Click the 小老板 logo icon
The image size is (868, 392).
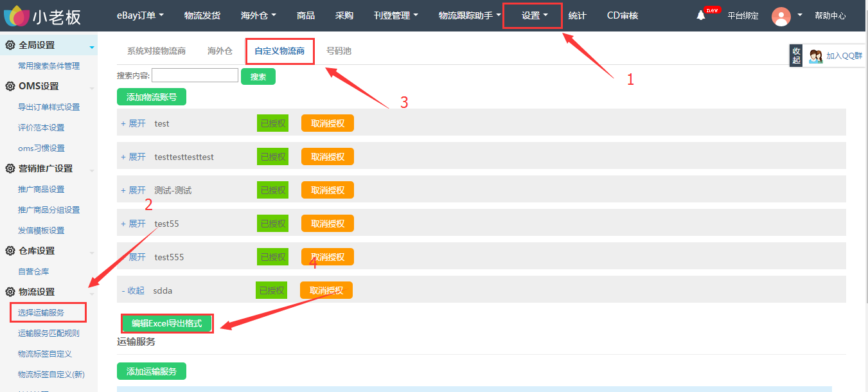click(x=17, y=15)
